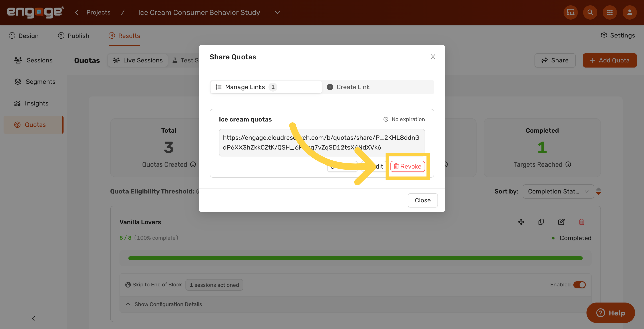
Task: Collapse the sidebar with the bottom arrow
Action: coord(33,318)
